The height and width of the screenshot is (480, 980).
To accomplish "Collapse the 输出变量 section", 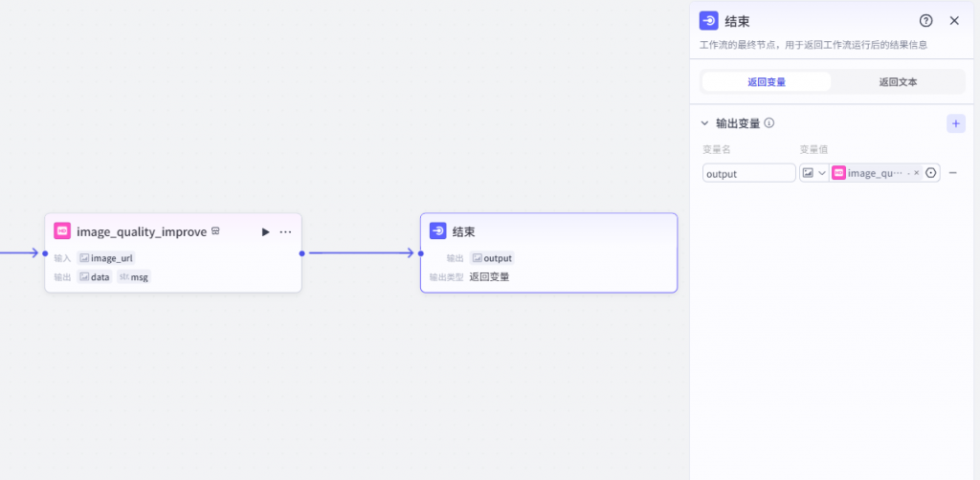I will (705, 123).
